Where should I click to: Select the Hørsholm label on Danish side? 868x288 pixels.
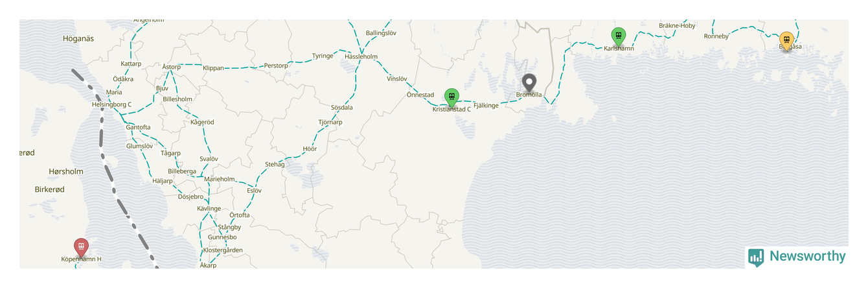pos(66,172)
